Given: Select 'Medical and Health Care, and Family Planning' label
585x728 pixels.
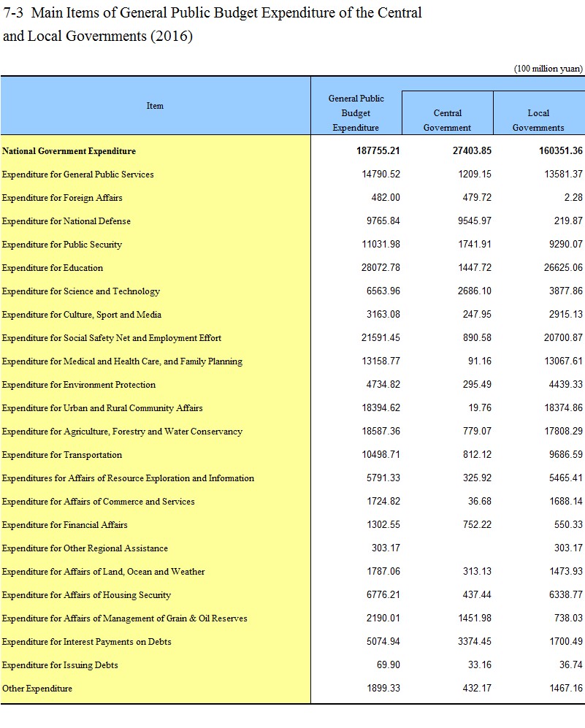Looking at the screenshot, I should pyautogui.click(x=122, y=361).
